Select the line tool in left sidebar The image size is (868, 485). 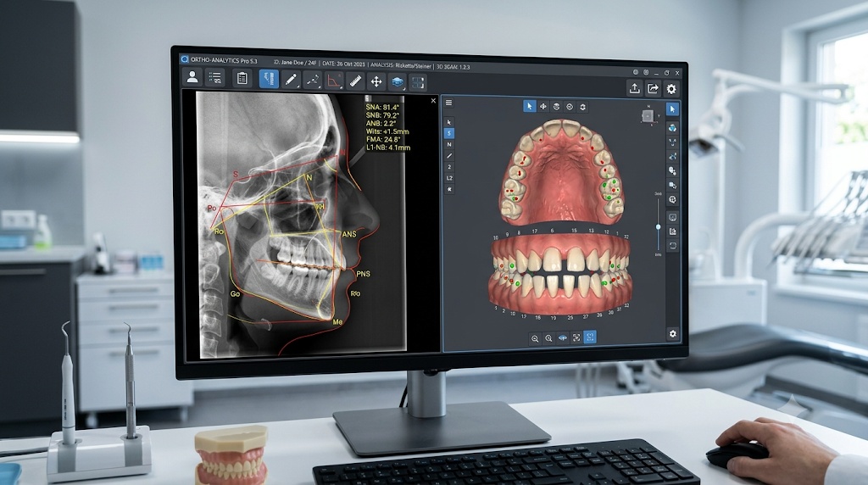click(449, 155)
